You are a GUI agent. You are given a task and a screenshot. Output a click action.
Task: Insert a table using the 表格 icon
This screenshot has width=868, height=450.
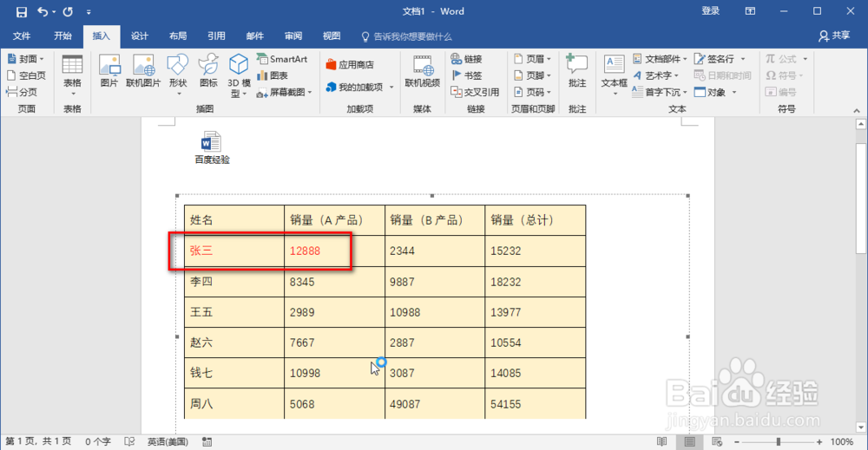click(x=72, y=76)
